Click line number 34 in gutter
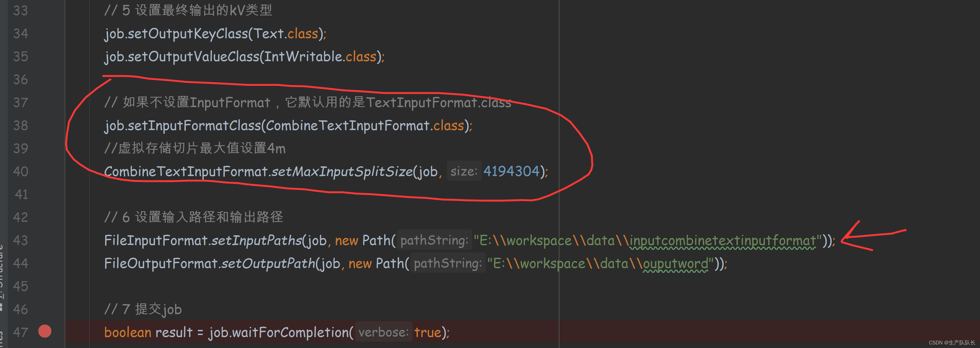 pos(21,34)
